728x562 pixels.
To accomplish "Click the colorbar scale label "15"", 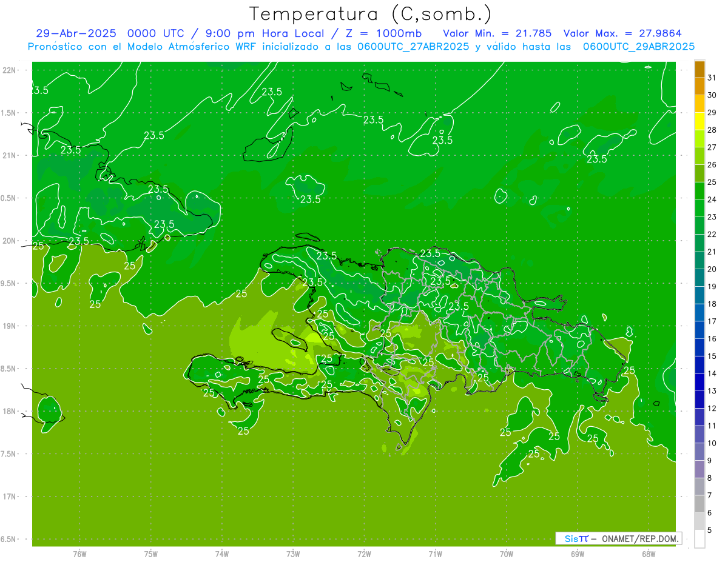I will pyautogui.click(x=712, y=356).
